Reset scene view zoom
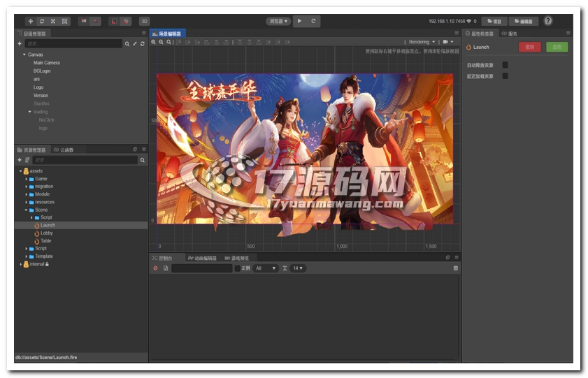Image resolution: width=588 pixels, height=378 pixels. click(169, 43)
